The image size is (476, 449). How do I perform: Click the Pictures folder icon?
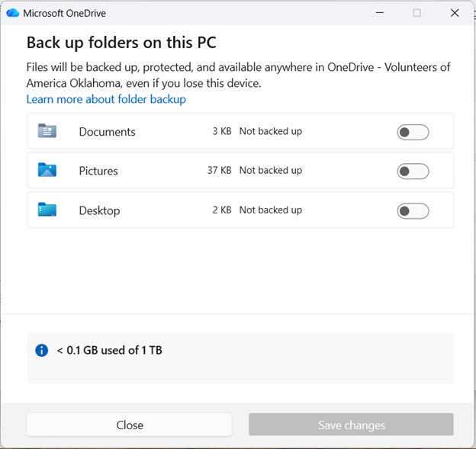click(x=47, y=170)
